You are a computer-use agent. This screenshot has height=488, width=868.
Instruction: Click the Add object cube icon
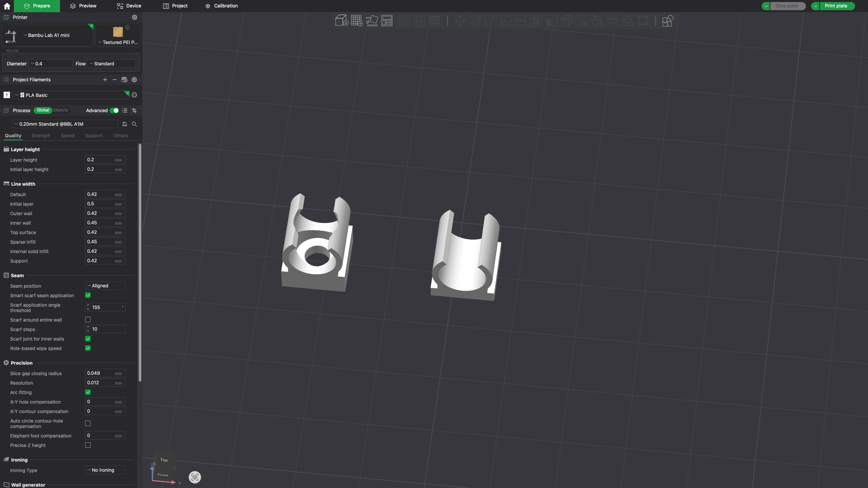click(341, 21)
